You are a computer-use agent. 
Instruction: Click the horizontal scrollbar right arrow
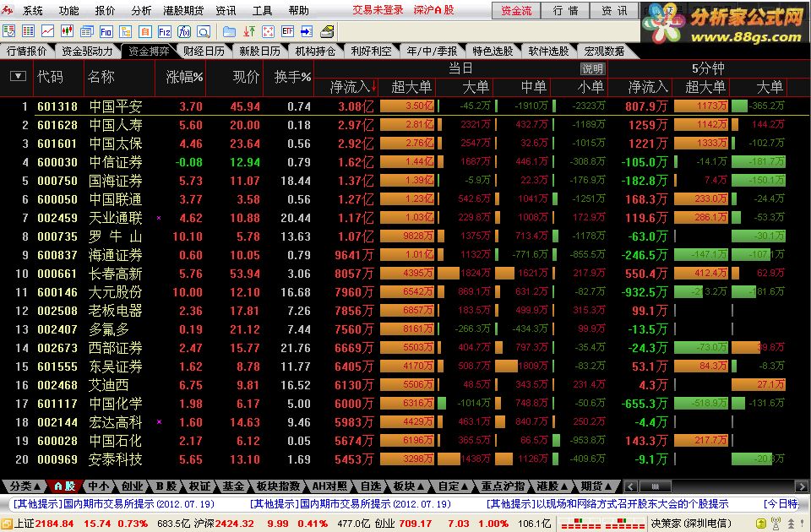pos(801,486)
